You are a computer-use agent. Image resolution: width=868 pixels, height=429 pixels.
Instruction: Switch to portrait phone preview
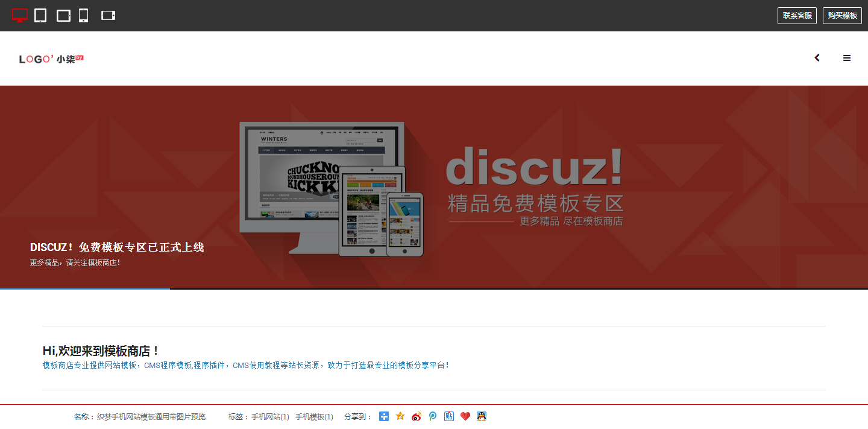84,16
